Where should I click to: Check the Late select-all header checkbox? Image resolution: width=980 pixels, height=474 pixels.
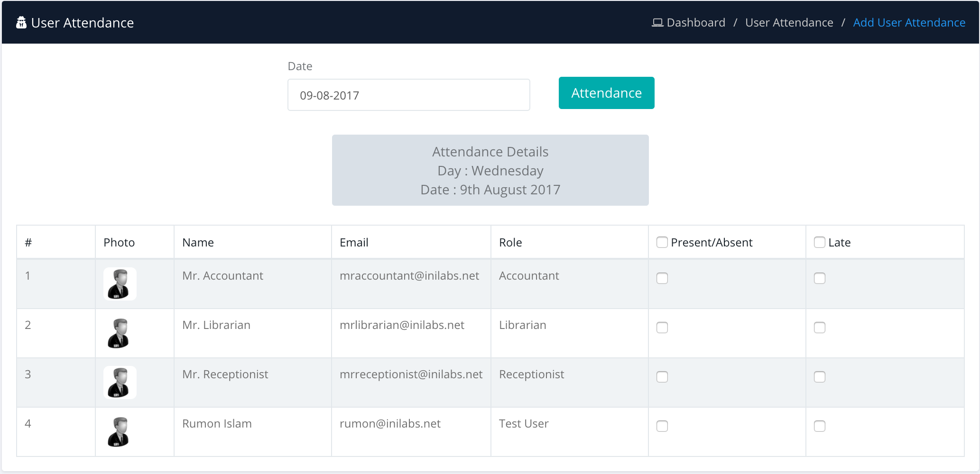(820, 242)
